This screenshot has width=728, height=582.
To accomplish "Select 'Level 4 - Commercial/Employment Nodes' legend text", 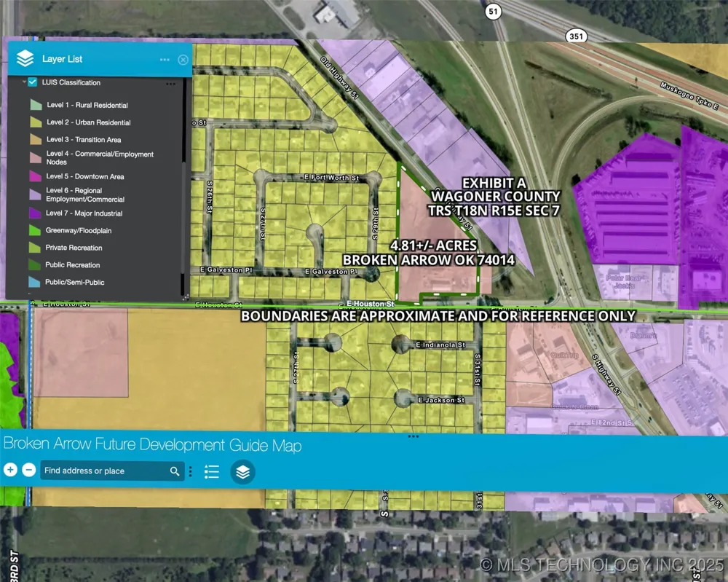I will click(100, 158).
